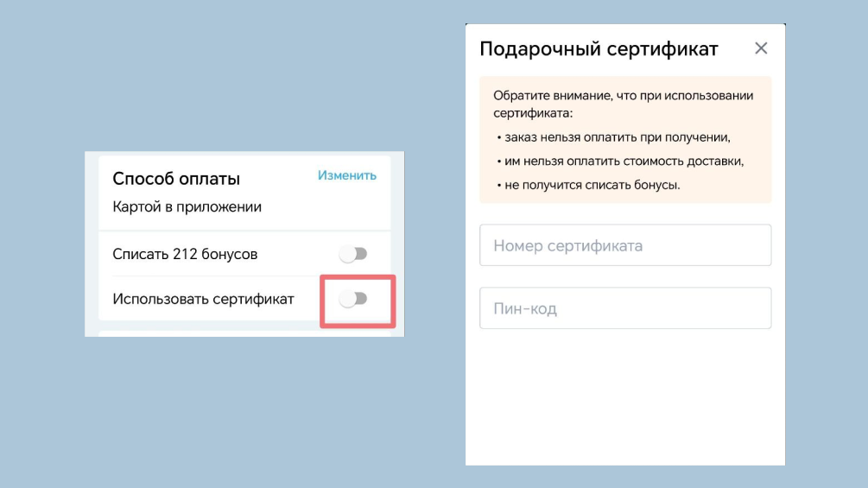
Task: Click the "Подарочный сертификат" dialog title
Action: click(x=599, y=49)
